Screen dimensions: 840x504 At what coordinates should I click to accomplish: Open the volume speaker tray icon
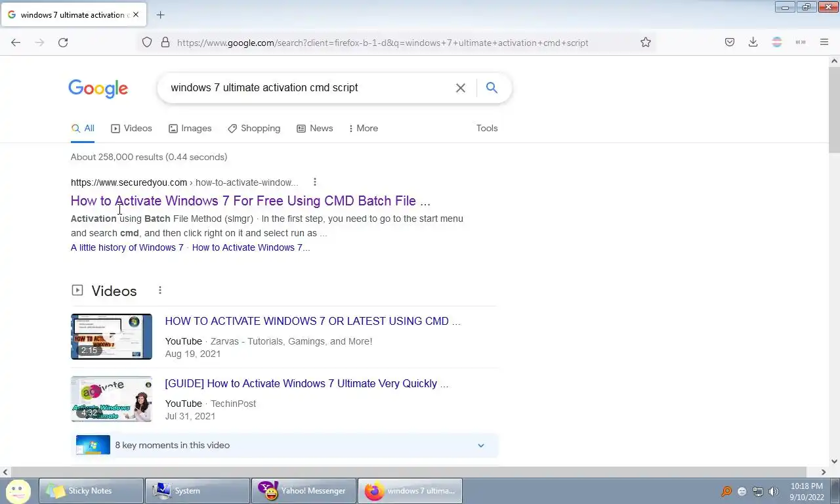click(774, 492)
